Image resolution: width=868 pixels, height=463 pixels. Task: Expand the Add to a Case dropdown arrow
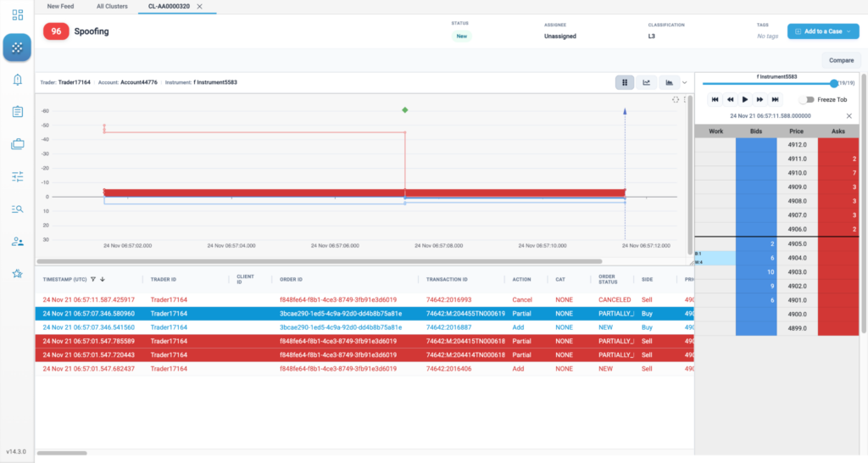click(849, 31)
